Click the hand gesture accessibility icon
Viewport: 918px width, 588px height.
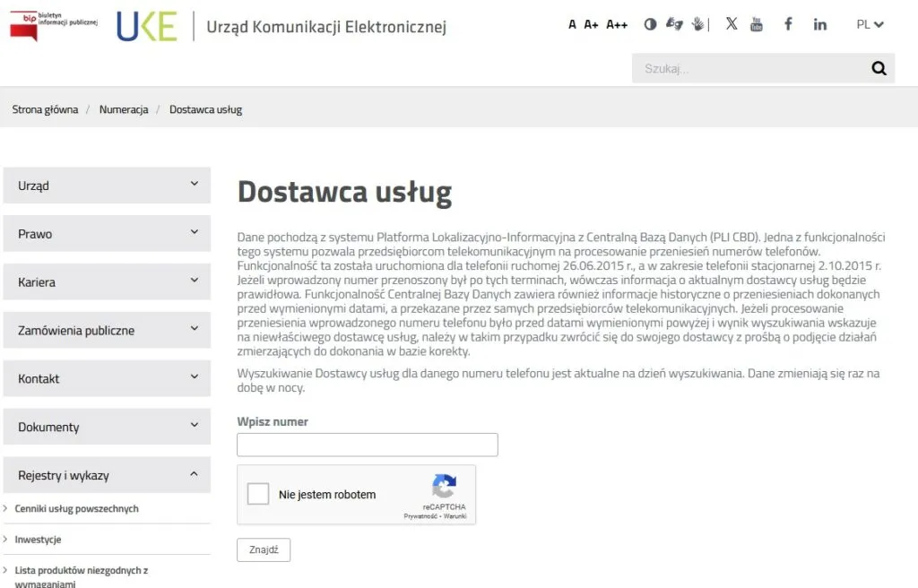point(697,24)
